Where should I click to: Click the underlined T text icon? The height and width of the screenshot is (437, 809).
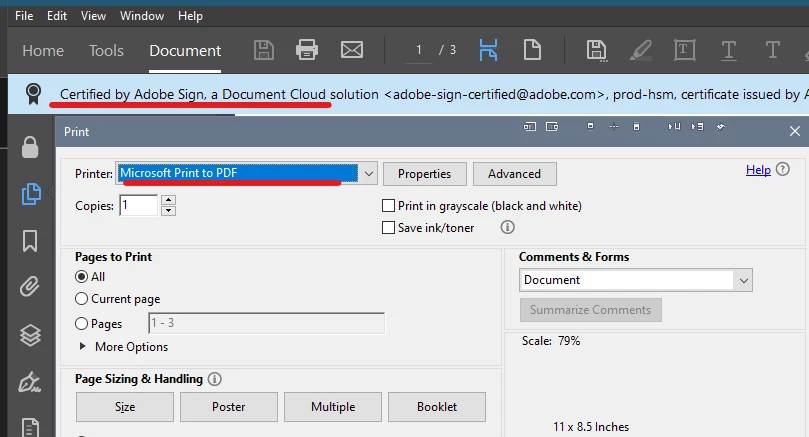pyautogui.click(x=729, y=51)
